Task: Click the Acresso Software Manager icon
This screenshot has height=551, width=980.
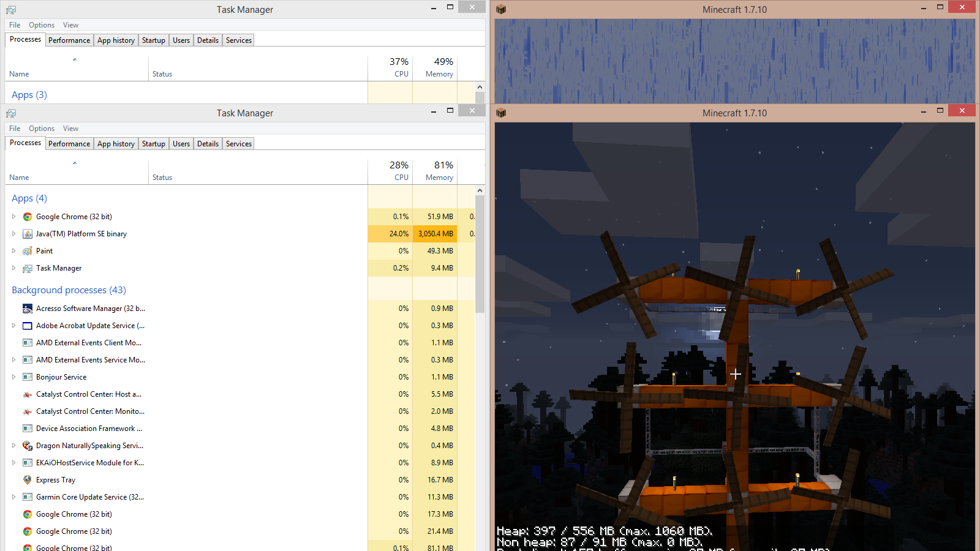Action: point(28,309)
